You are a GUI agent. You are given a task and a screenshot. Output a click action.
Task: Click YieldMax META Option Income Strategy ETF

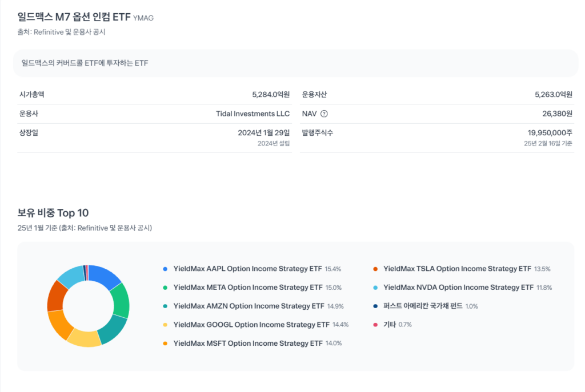[x=248, y=287]
